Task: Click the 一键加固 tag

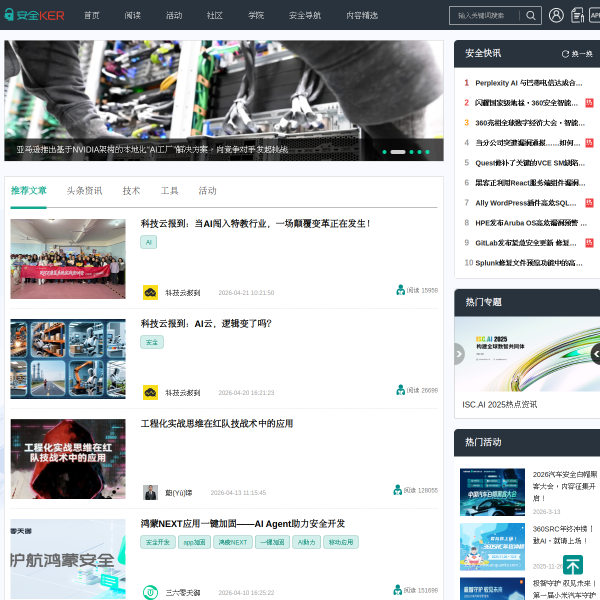Action: [x=272, y=542]
